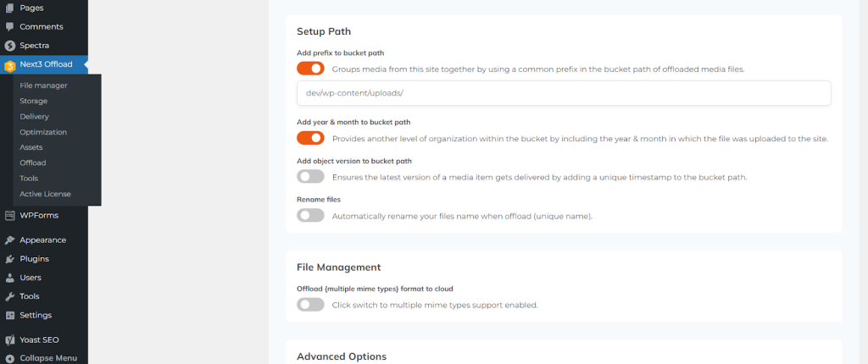Click the Comments speech bubble icon
This screenshot has height=364, width=868.
[x=9, y=26]
